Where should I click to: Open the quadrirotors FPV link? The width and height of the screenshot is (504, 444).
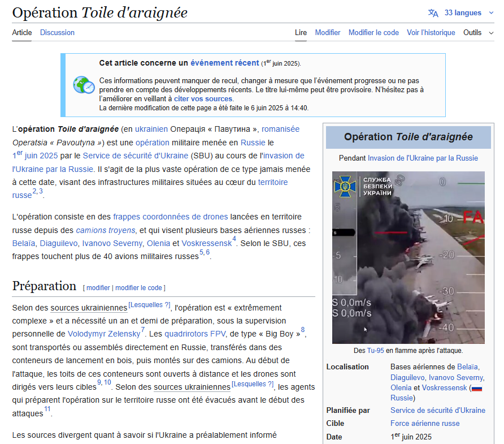pyautogui.click(x=195, y=334)
